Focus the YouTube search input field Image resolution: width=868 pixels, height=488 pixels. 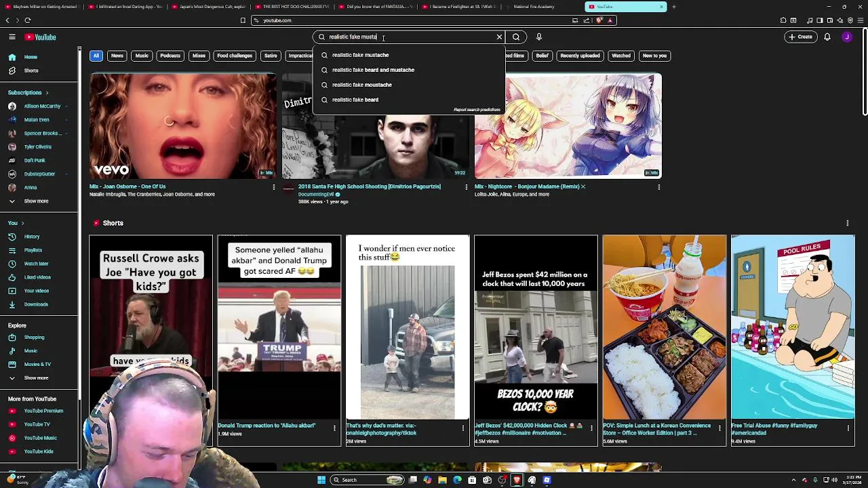pos(410,37)
